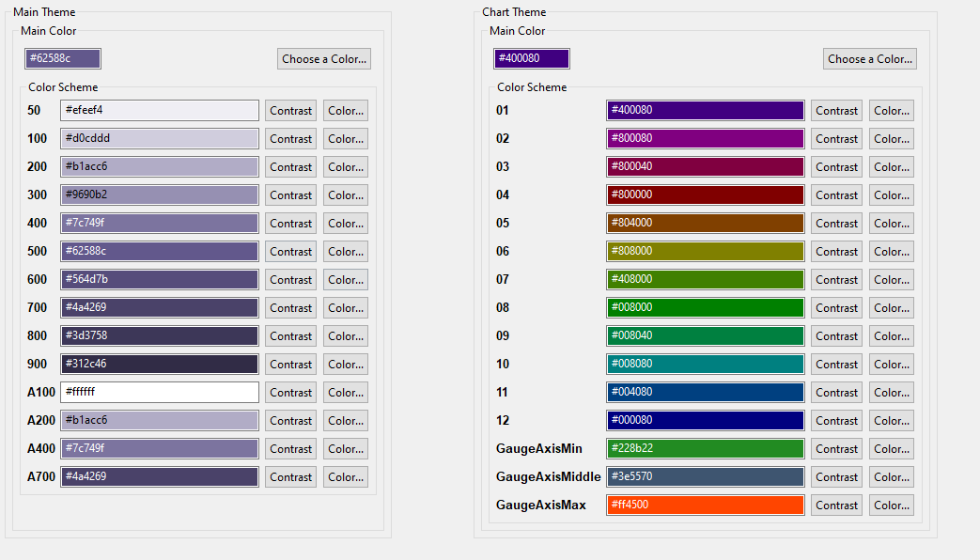This screenshot has width=980, height=560.
Task: Click the navy #000080 field for row 12
Action: (706, 420)
